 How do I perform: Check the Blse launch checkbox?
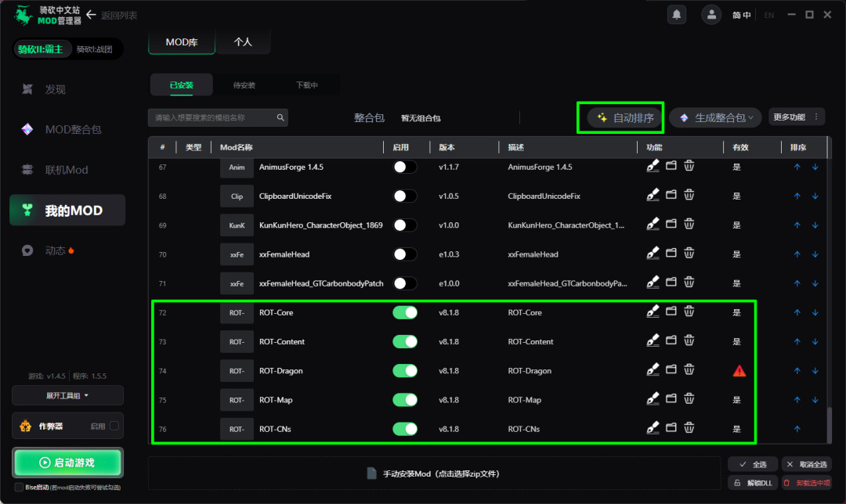(x=19, y=488)
